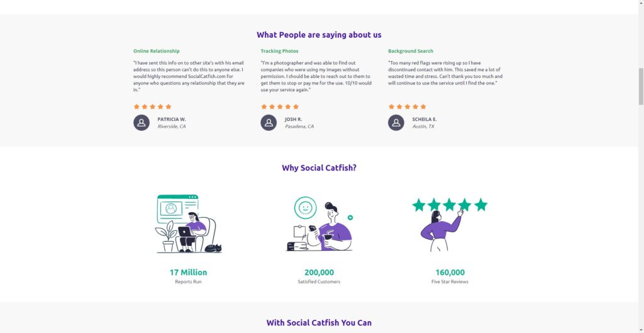Click the Background Search testimonial heading
Screen dimensions: 644x333
pos(411,51)
